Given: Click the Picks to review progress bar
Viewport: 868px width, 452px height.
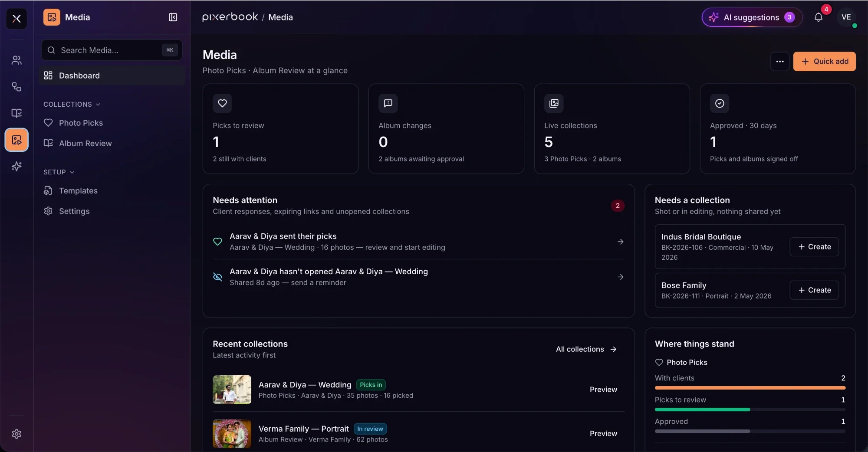Looking at the screenshot, I should point(750,409).
